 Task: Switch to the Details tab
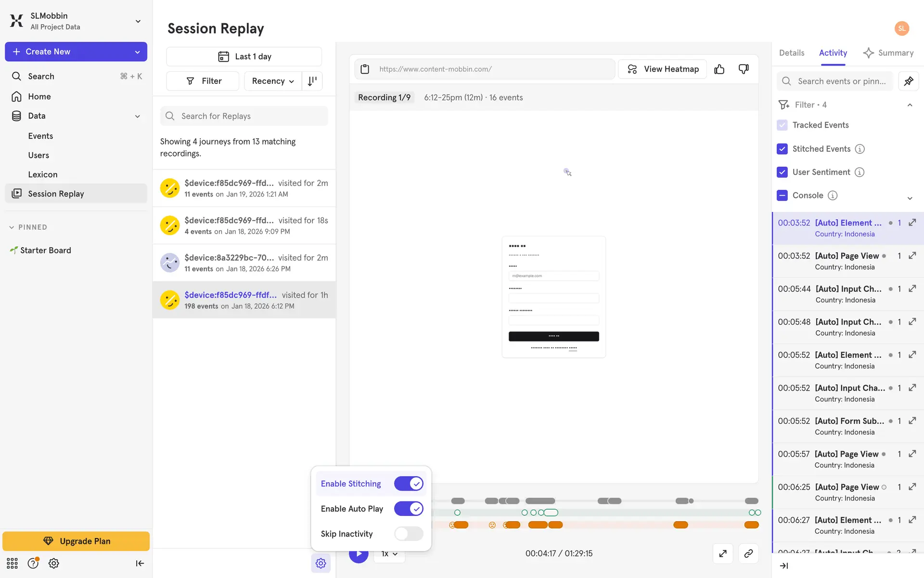[x=791, y=53]
